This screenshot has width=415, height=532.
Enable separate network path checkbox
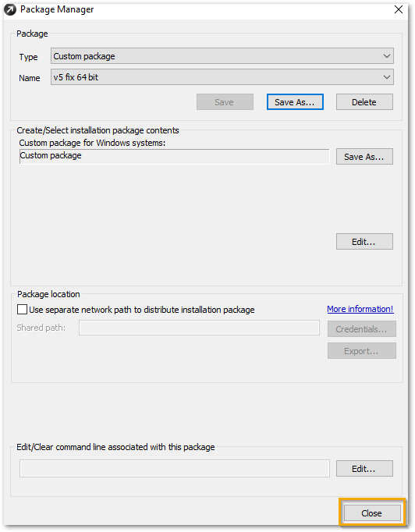coord(22,310)
